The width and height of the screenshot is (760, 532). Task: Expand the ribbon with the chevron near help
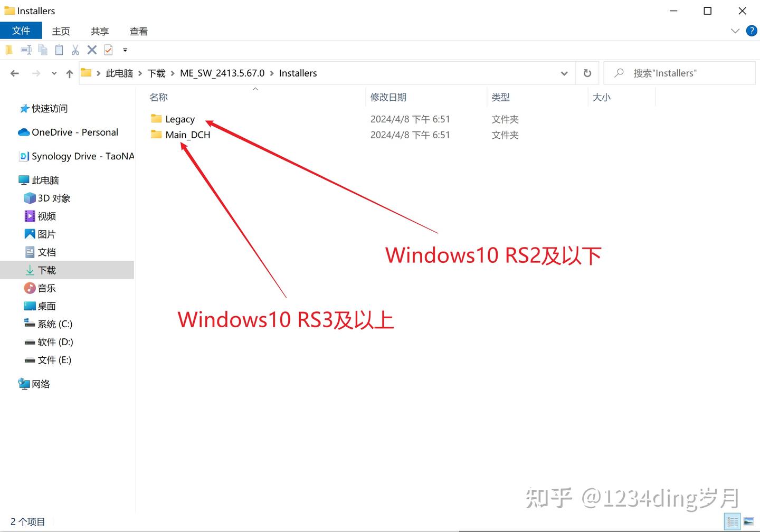[x=735, y=31]
